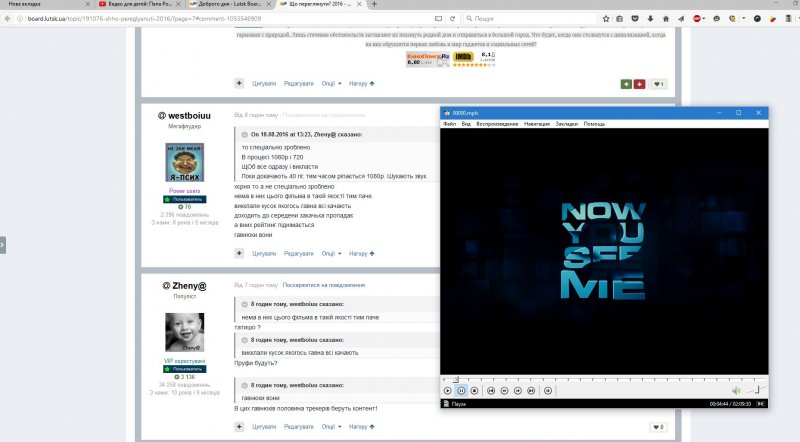
Task: Click Цитувати link under westboiuu's post
Action: click(264, 253)
